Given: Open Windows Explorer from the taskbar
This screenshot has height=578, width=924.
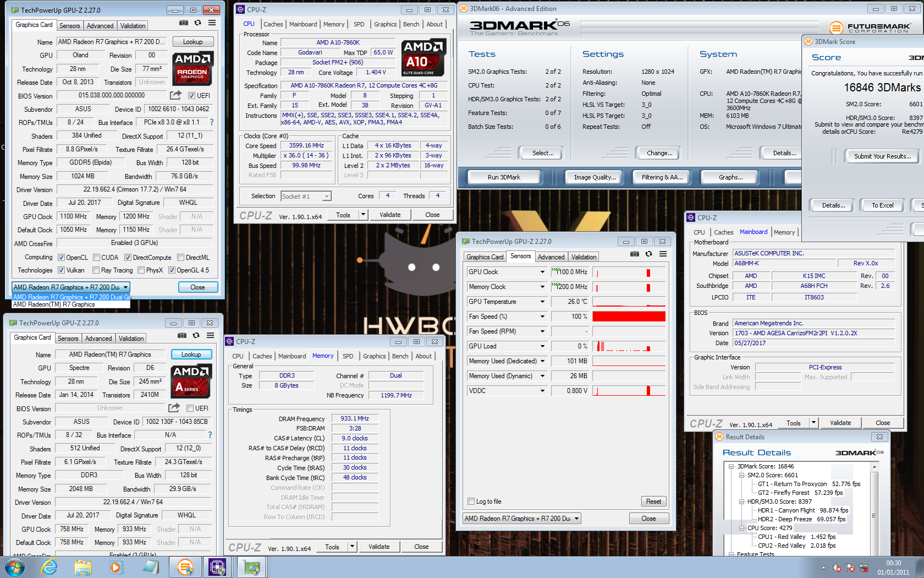Looking at the screenshot, I should 83,567.
